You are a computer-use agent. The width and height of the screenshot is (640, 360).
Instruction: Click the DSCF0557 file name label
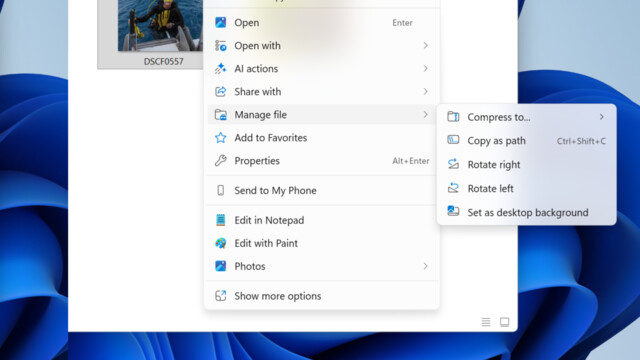[163, 61]
